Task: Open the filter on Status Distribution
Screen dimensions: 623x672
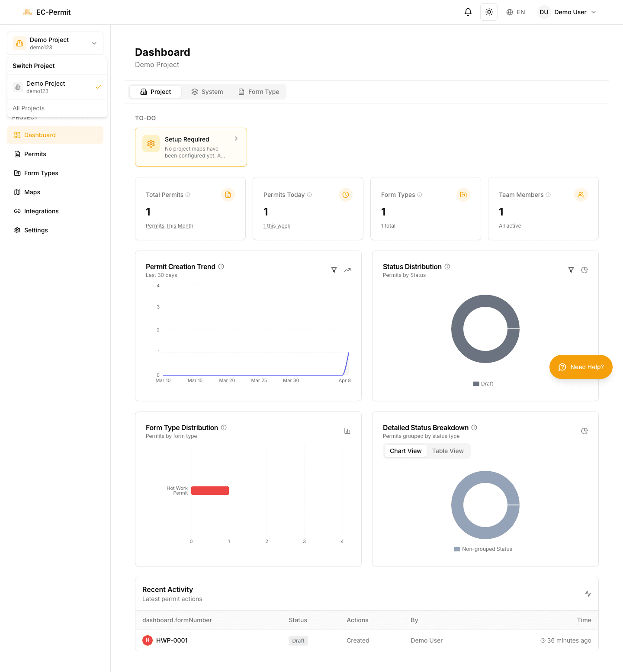Action: (571, 270)
